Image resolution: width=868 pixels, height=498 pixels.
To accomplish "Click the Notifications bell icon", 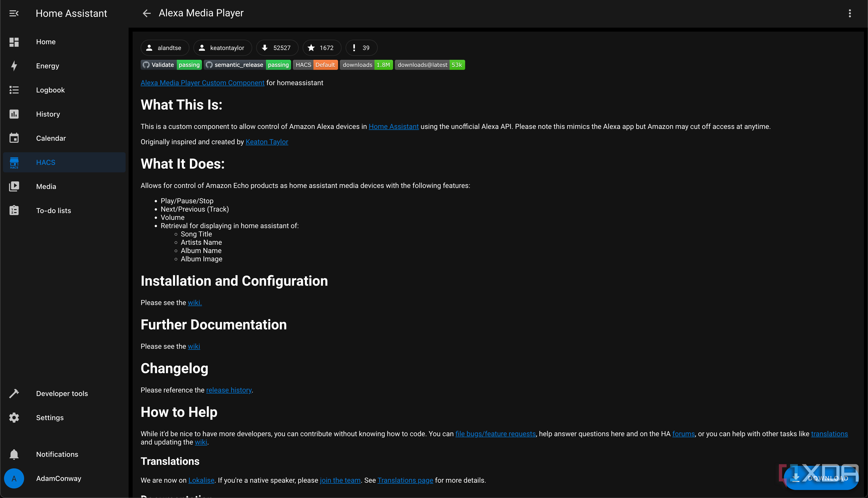I will tap(14, 454).
